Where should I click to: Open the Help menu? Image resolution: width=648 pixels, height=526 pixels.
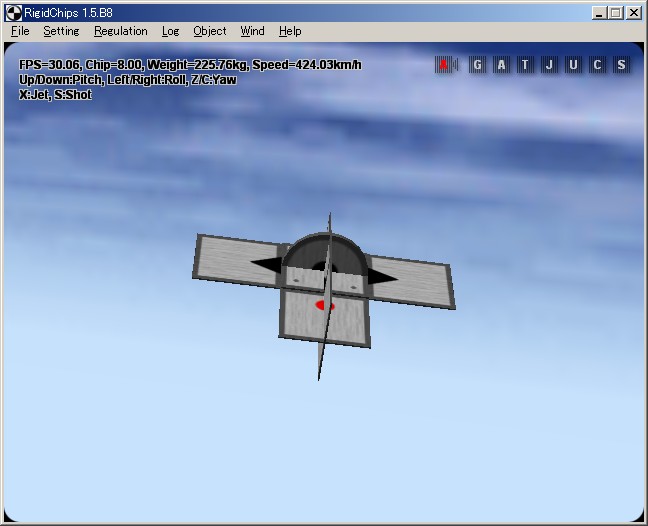(x=290, y=31)
